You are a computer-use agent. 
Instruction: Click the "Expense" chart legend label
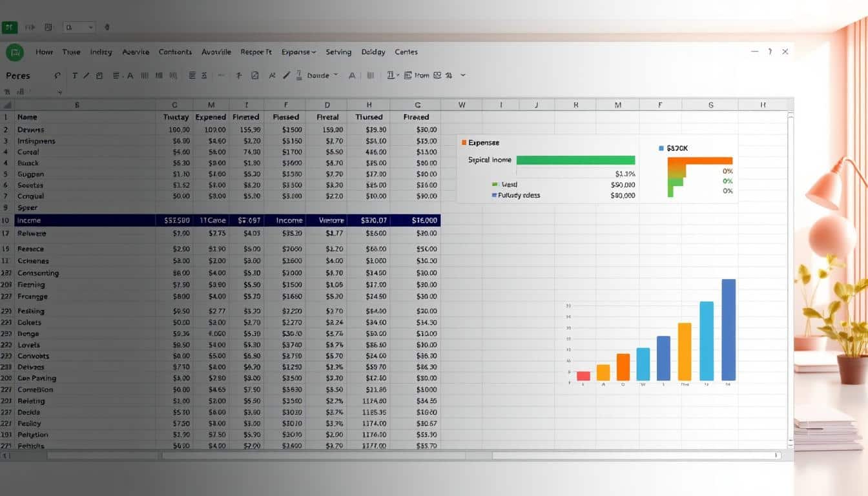484,142
